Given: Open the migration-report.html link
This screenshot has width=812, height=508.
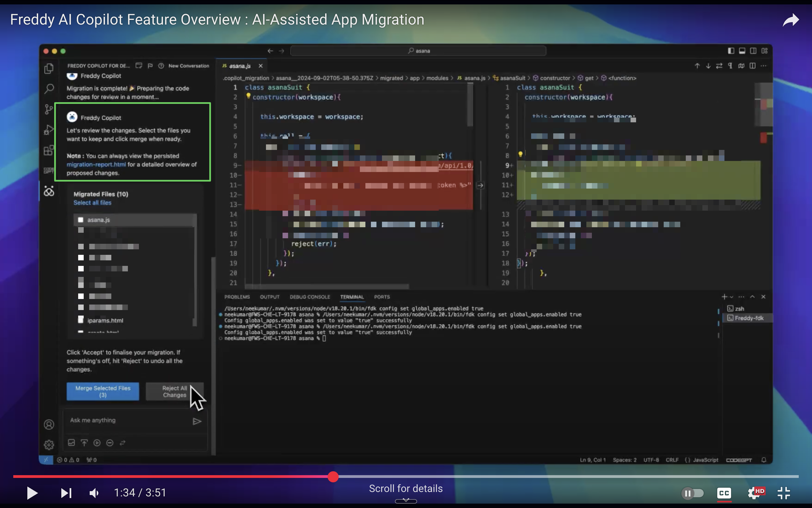Looking at the screenshot, I should click(96, 164).
